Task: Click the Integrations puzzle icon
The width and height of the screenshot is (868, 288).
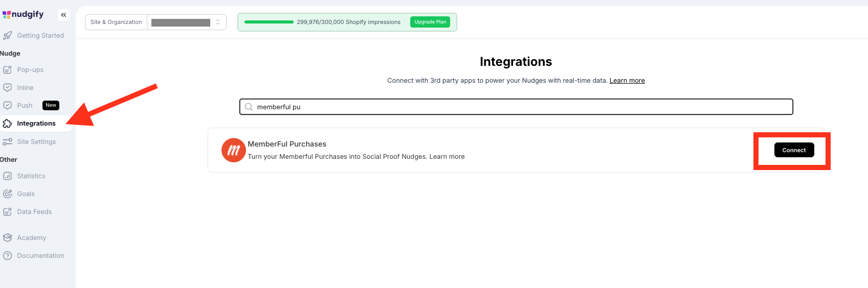Action: point(8,124)
